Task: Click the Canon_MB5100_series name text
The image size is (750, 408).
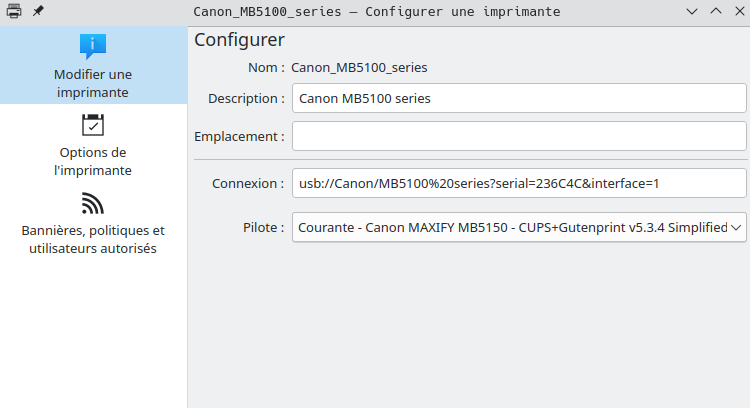Action: point(359,67)
